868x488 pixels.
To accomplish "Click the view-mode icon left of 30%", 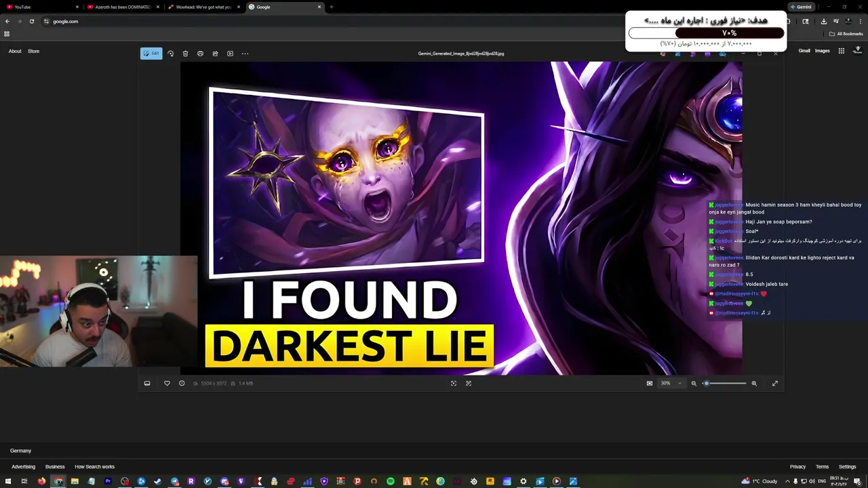I will tap(650, 383).
